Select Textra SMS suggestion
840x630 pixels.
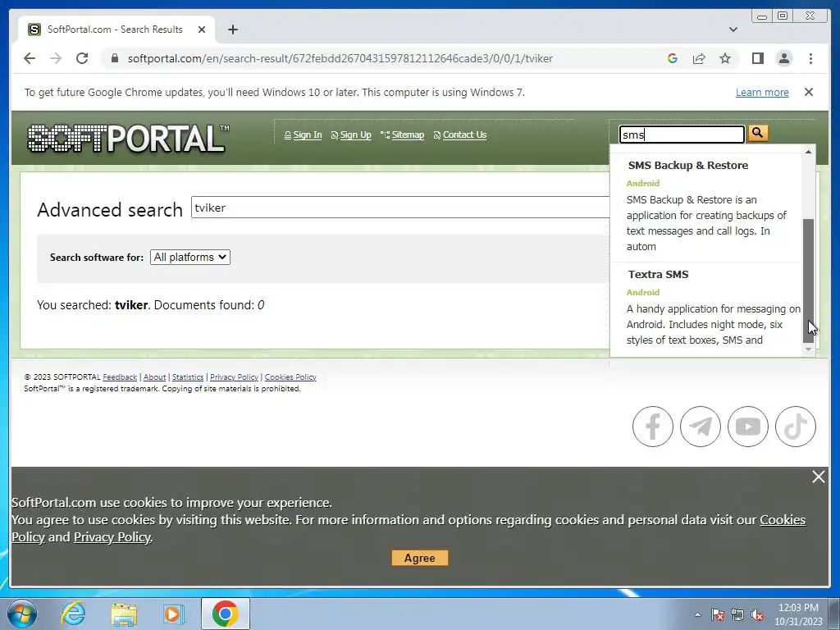(706, 309)
